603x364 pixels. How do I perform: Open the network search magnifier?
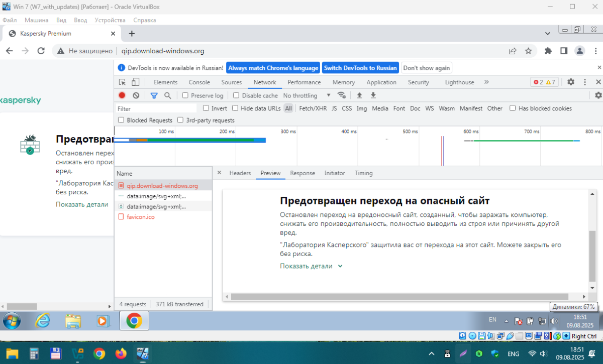(x=167, y=95)
